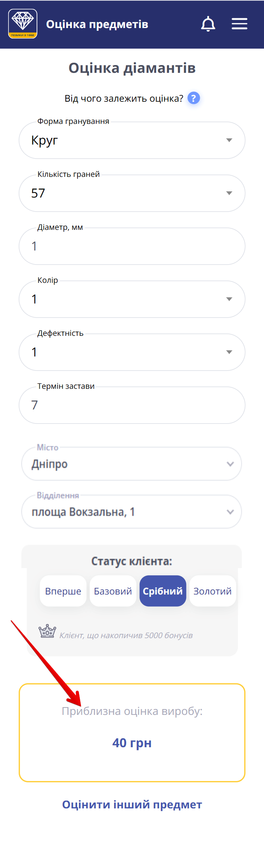The width and height of the screenshot is (264, 868).
Task: Click the crown icon near client status description
Action: point(47,630)
